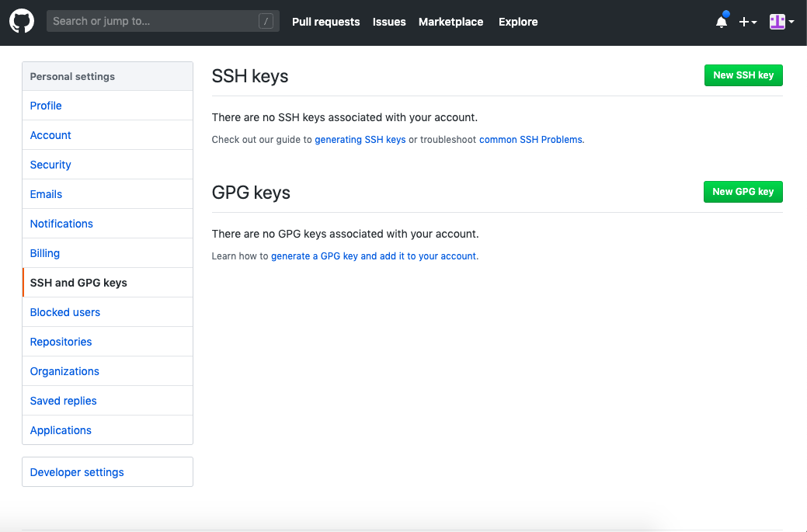Switch to the Pull requests section
The height and width of the screenshot is (532, 807).
pos(325,22)
